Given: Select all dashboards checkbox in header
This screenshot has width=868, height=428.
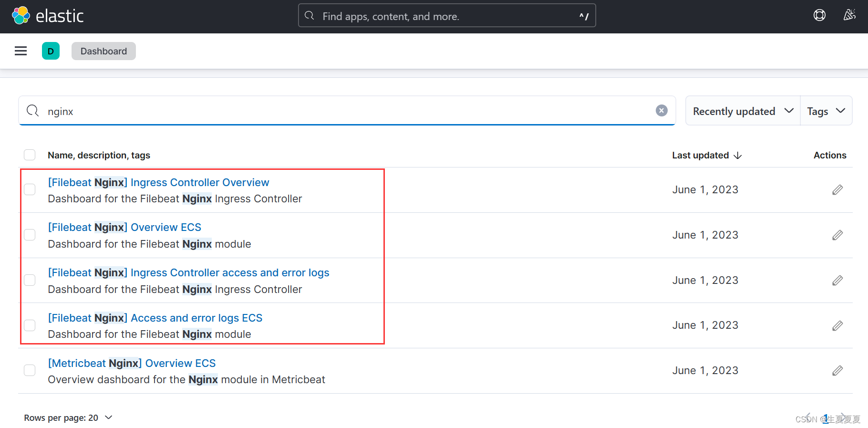Looking at the screenshot, I should point(30,155).
